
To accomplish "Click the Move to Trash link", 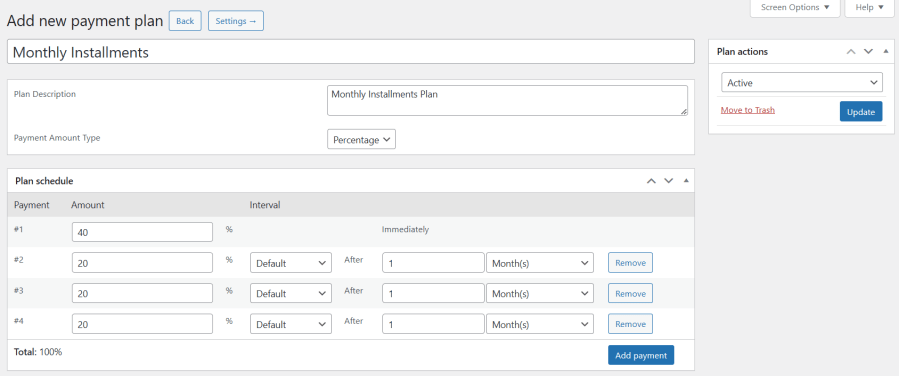I will (748, 109).
